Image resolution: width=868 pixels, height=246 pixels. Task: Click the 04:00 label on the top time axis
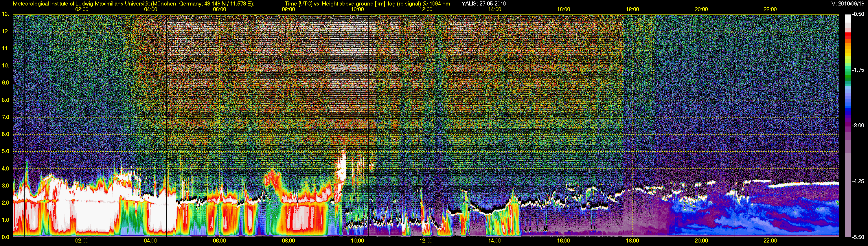(x=151, y=9)
